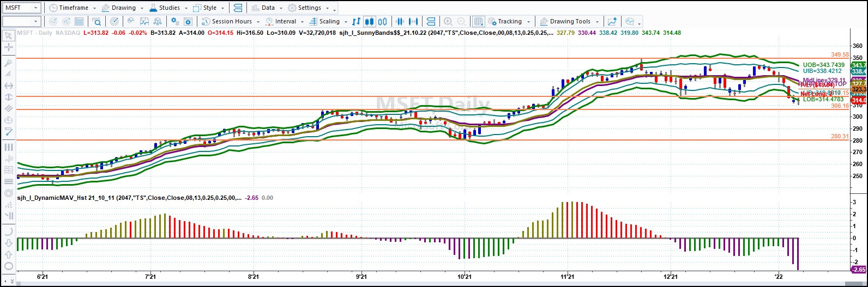
Task: Select the diagonal channel lines tool
Action: coord(9,108)
